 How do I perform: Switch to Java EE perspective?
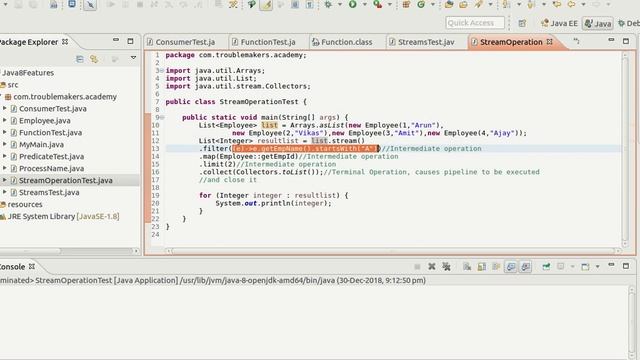click(559, 23)
